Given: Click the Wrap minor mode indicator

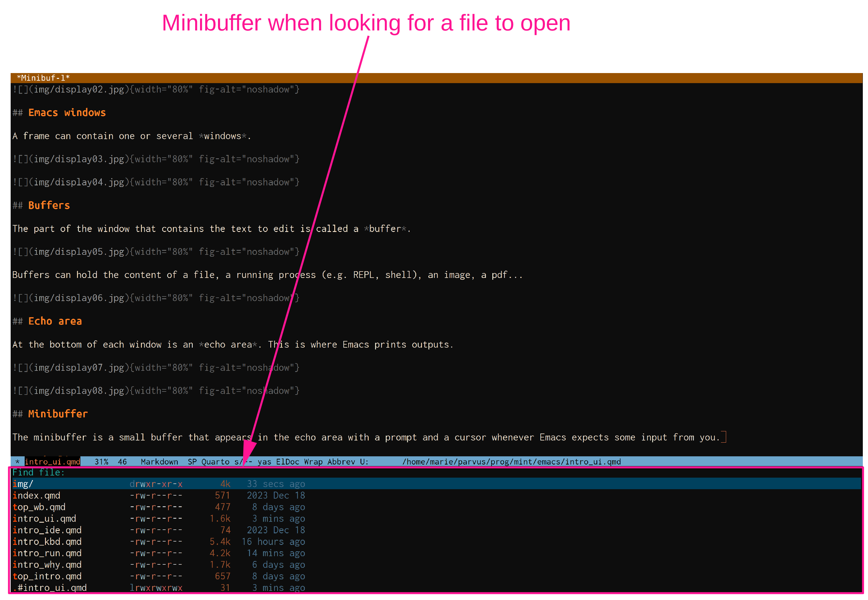Looking at the screenshot, I should point(313,462).
